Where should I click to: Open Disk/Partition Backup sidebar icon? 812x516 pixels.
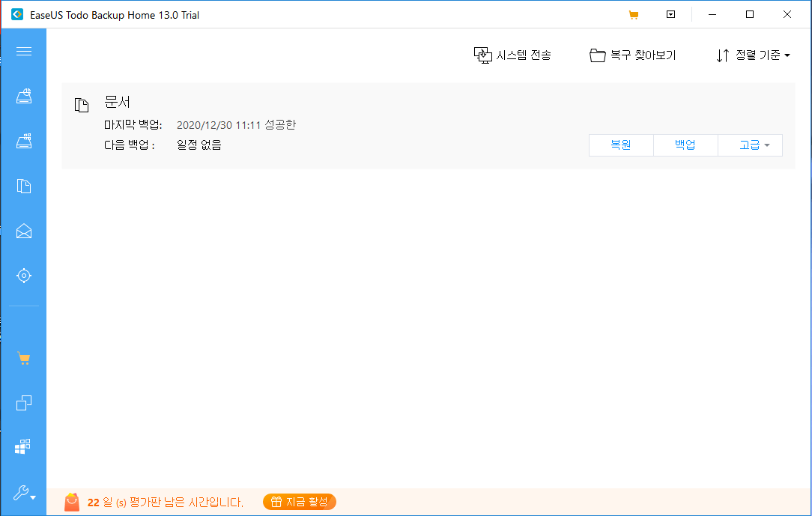click(x=24, y=97)
